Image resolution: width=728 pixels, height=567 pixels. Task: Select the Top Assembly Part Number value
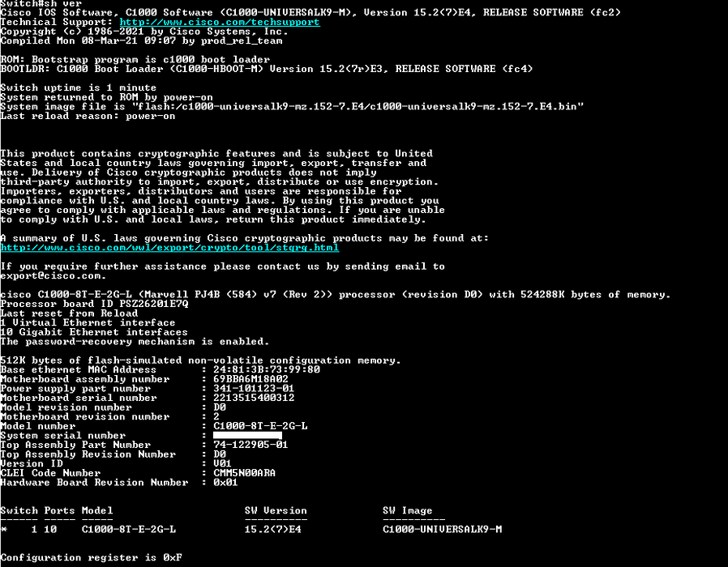250,445
